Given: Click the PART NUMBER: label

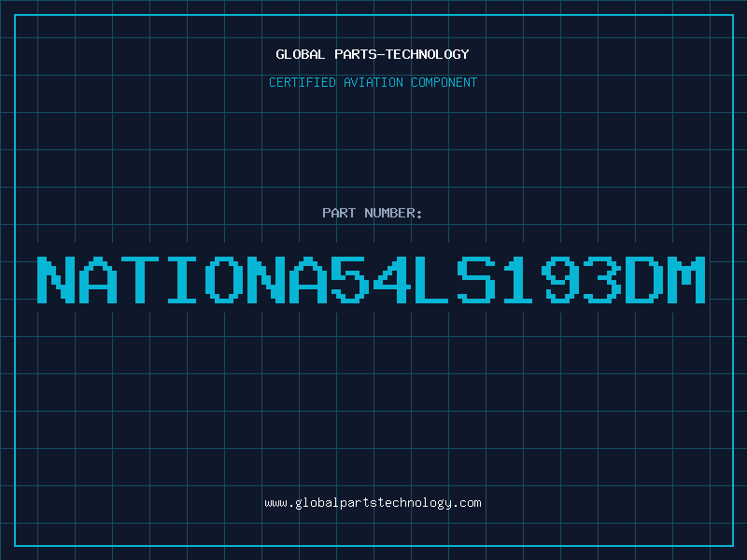Looking at the screenshot, I should click(373, 213).
